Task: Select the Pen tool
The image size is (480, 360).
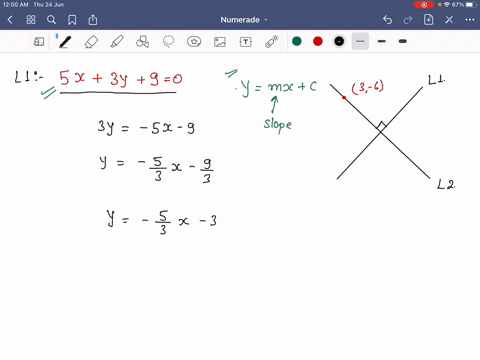Action: 65,42
